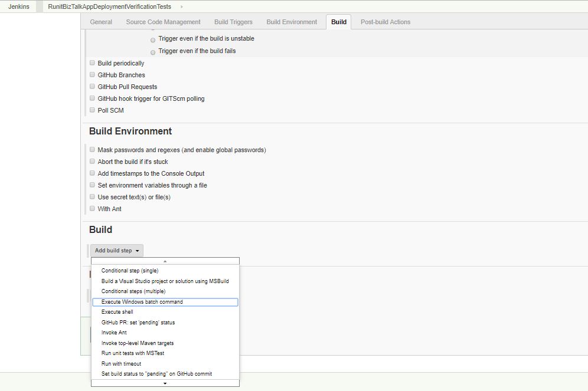Open the Source Code Management tab
The image size is (588, 391).
coord(163,22)
